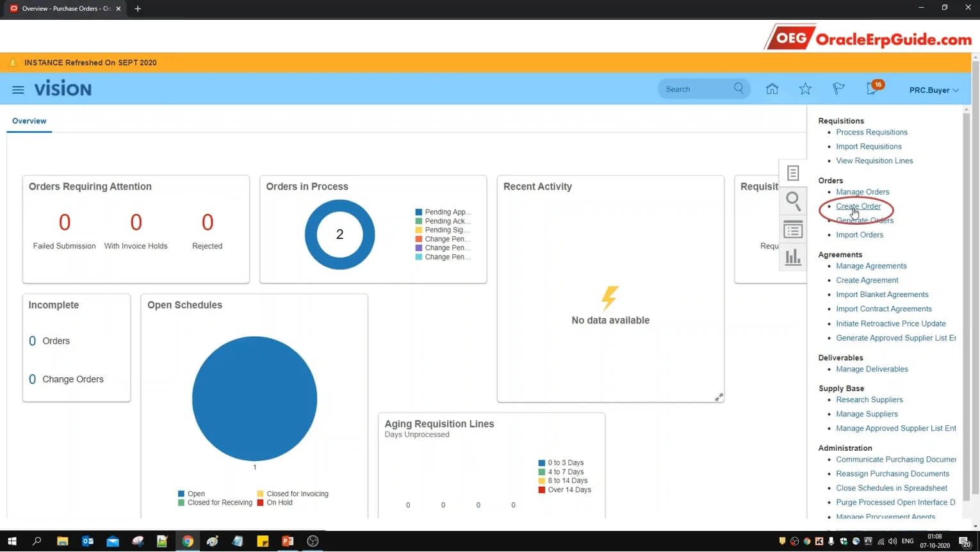Viewport: 980px width, 552px height.
Task: Open Close Schedules in Spreadsheet link
Action: coord(891,488)
